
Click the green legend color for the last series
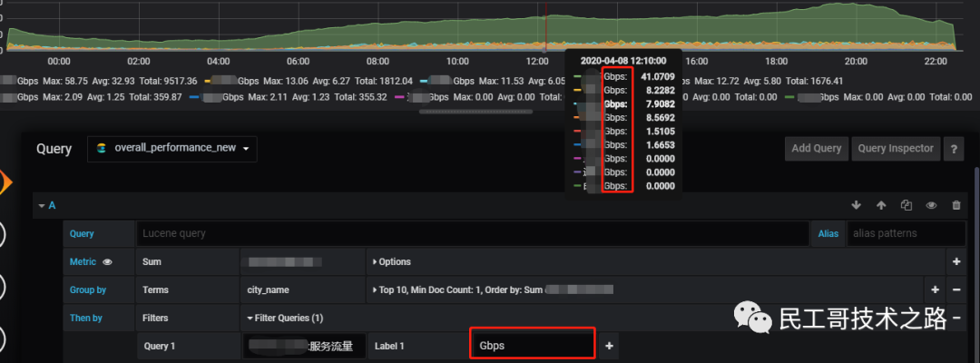(x=789, y=97)
